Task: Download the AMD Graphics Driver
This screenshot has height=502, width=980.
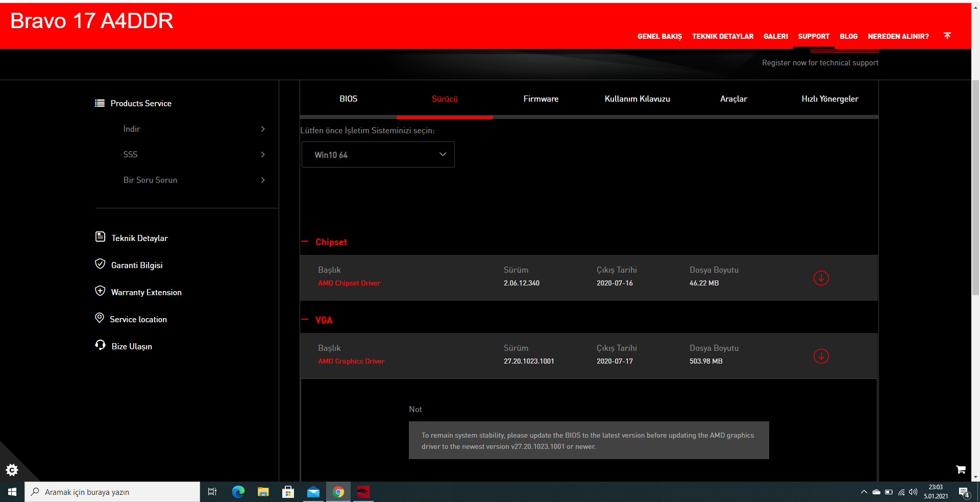Action: [x=821, y=356]
